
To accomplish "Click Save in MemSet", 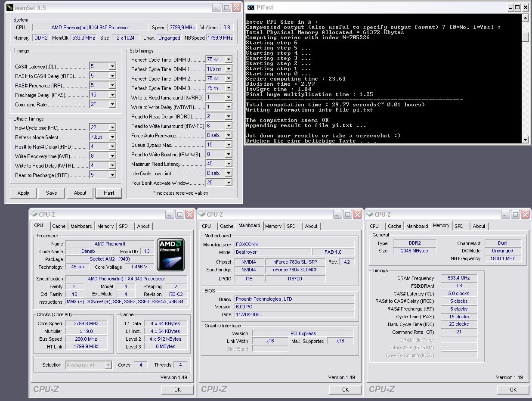I will coord(52,193).
